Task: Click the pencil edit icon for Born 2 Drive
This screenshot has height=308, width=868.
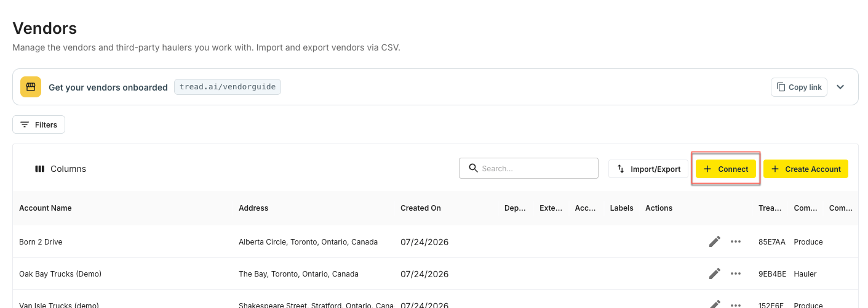Action: [x=714, y=241]
